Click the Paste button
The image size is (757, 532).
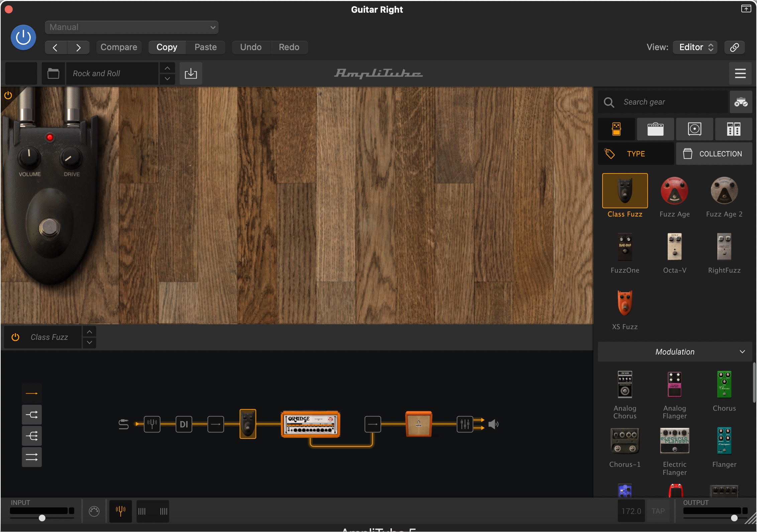[206, 47]
